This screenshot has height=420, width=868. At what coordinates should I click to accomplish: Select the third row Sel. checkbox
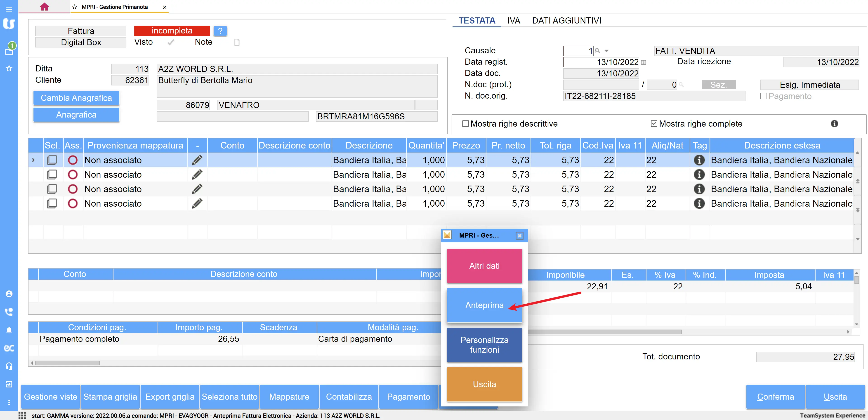tap(52, 189)
